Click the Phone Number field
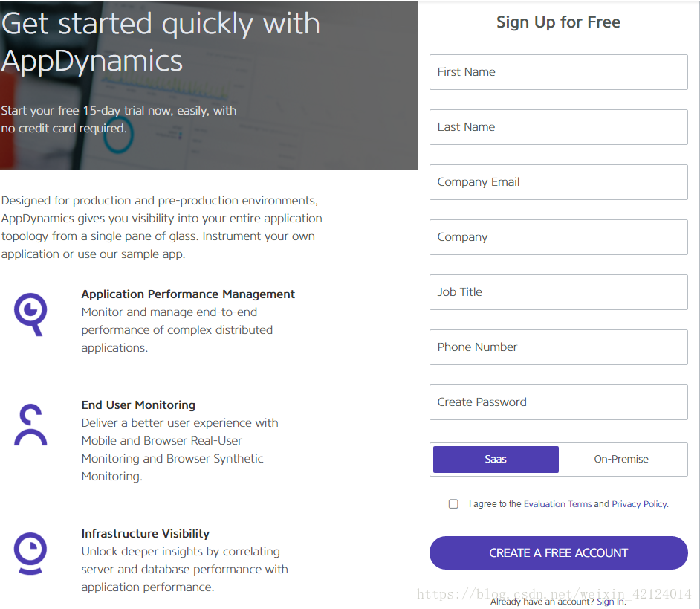 (559, 347)
